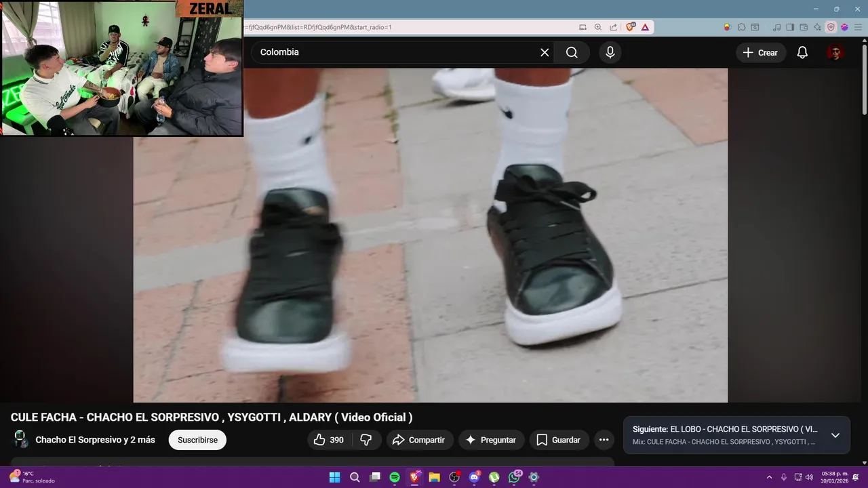Image resolution: width=868 pixels, height=488 pixels.
Task: Open uTorrent from the taskbar
Action: pos(494,477)
